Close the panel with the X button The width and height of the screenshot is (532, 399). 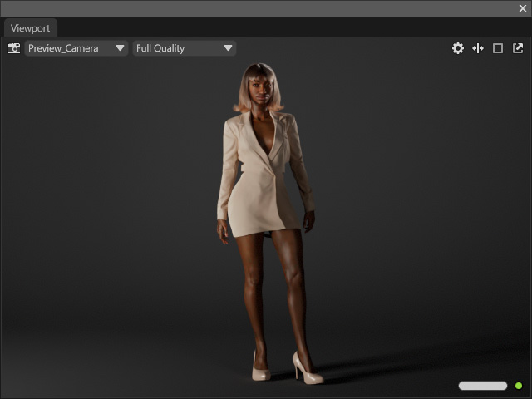523,8
